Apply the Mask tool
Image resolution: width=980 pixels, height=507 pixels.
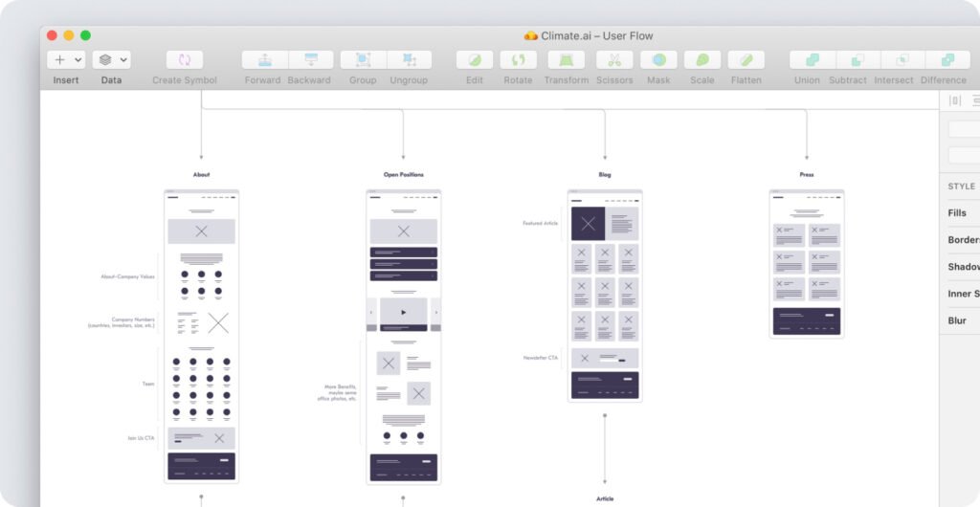(x=658, y=59)
